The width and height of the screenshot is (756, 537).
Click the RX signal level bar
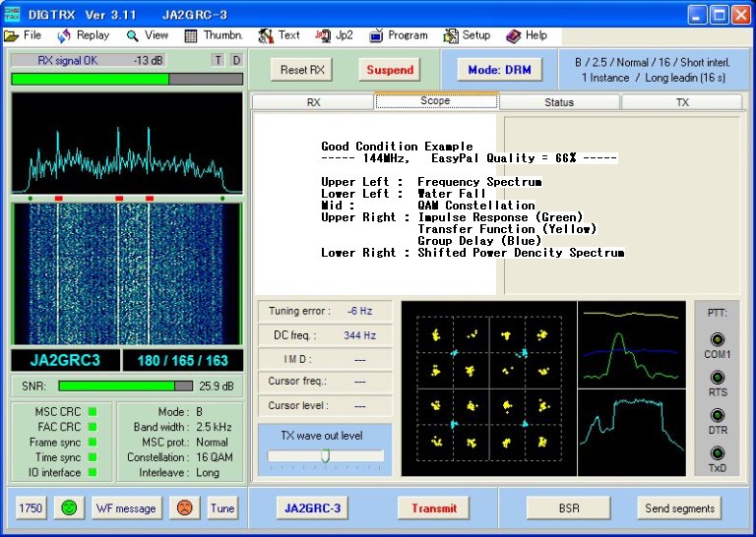pos(127,79)
